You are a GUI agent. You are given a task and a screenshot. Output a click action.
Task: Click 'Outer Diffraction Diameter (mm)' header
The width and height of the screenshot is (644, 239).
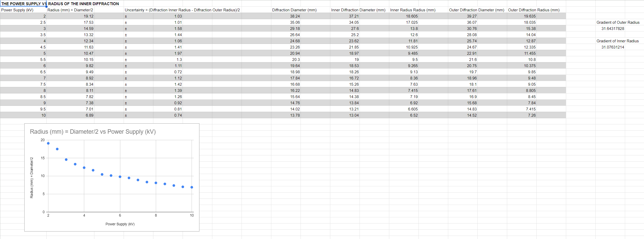point(477,10)
